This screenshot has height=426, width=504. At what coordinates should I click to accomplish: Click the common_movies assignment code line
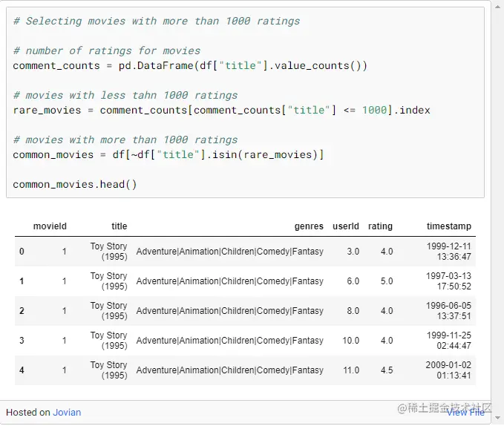click(168, 155)
